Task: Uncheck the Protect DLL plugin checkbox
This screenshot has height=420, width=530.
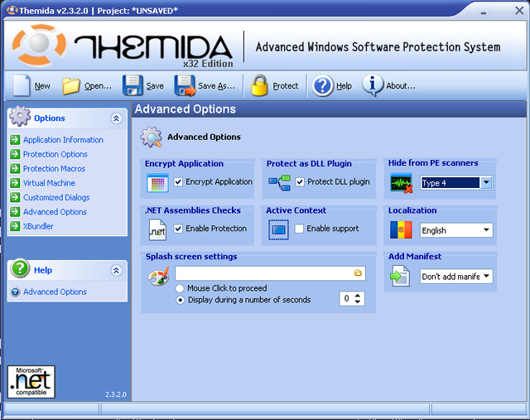Action: tap(300, 182)
